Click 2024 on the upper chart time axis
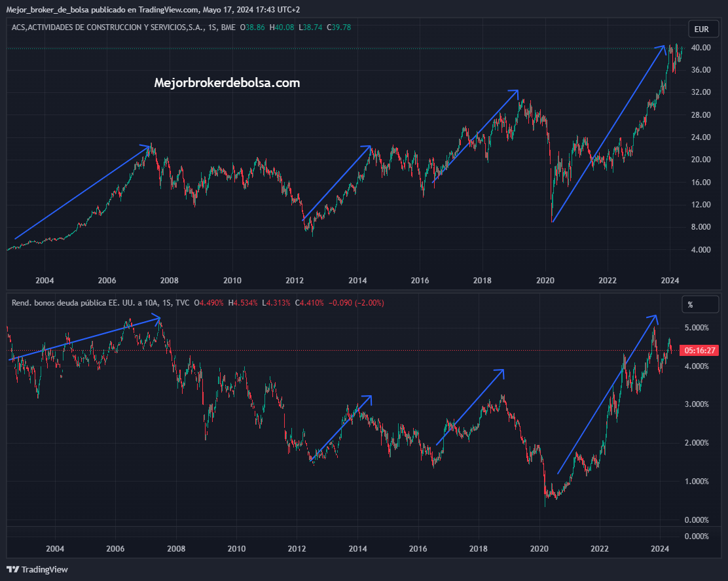 670,280
